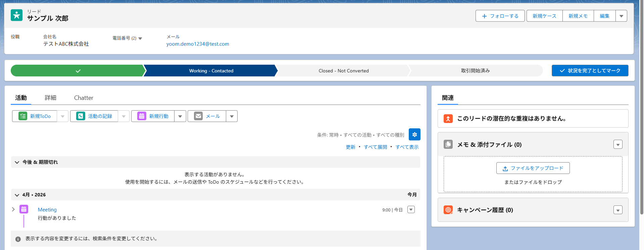Click the 行動がありました text
The width and height of the screenshot is (644, 250).
(57, 218)
